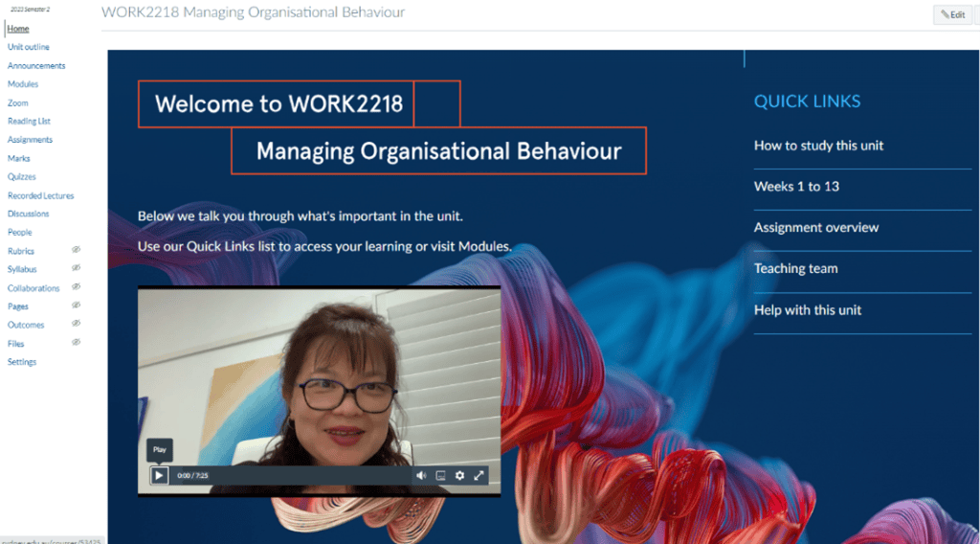980x544 pixels.
Task: Open Modules in course navigation
Action: (23, 83)
